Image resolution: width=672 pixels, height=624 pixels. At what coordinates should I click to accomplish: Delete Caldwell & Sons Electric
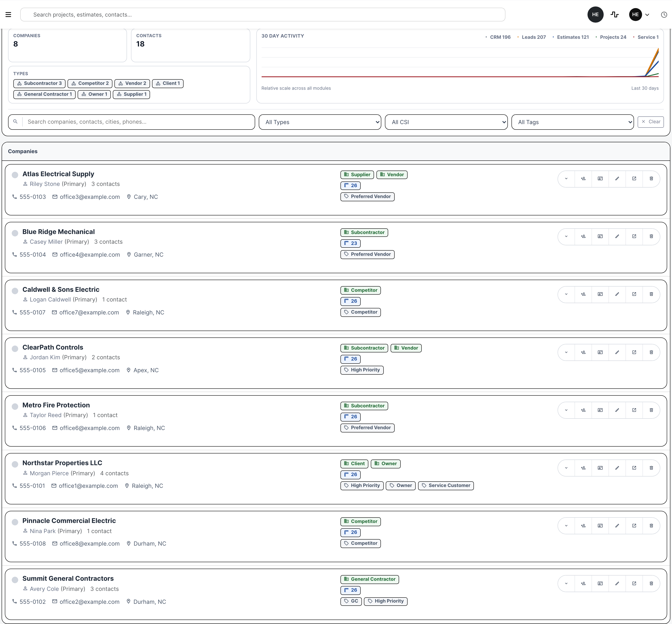point(651,294)
